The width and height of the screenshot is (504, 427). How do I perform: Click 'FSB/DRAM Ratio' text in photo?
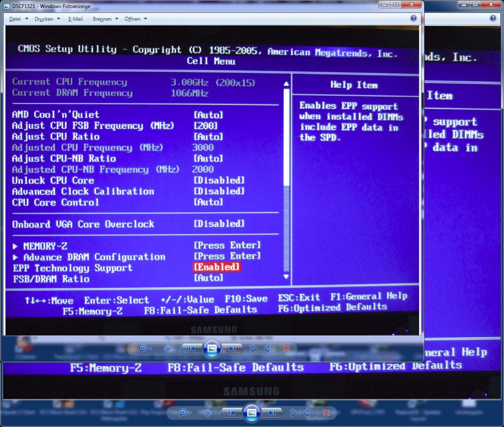51,279
